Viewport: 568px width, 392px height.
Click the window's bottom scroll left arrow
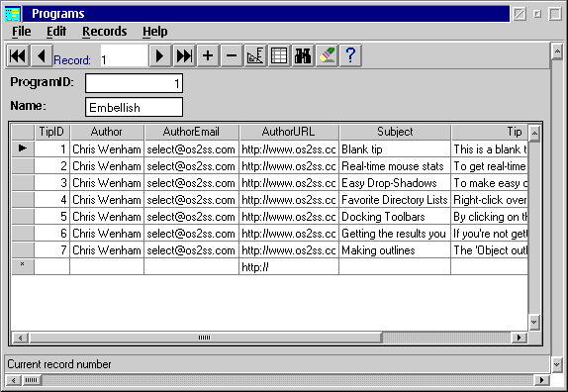click(14, 380)
